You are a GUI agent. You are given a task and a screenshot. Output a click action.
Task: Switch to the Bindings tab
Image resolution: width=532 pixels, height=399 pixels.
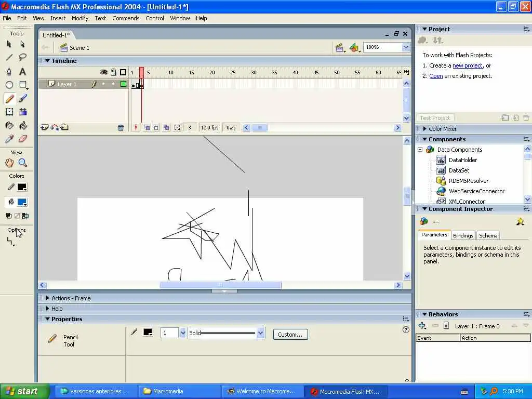pos(463,235)
